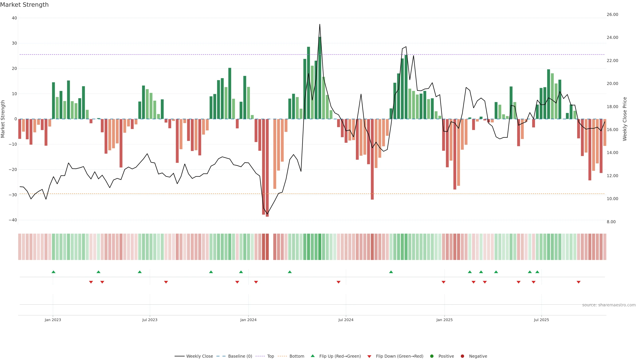The image size is (644, 362).
Task: Click the sharemaestro.com source text
Action: click(609, 305)
